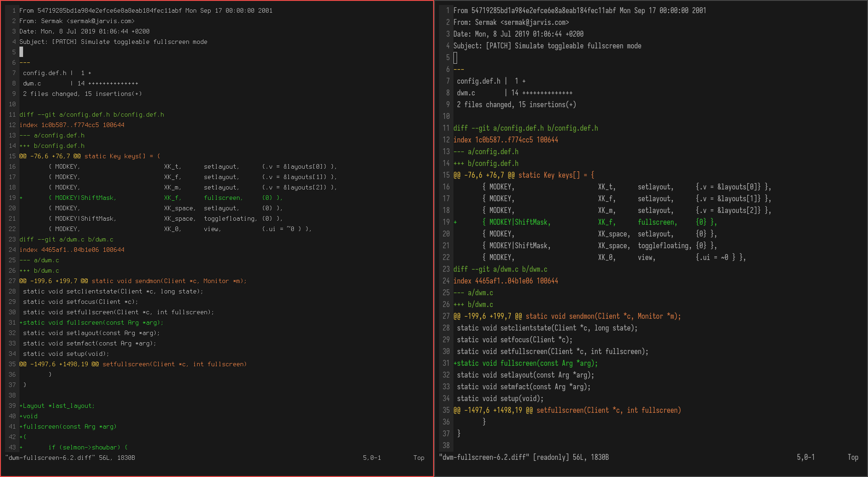
Task: Select the Subject [PATCH] line in left window
Action: (113, 42)
